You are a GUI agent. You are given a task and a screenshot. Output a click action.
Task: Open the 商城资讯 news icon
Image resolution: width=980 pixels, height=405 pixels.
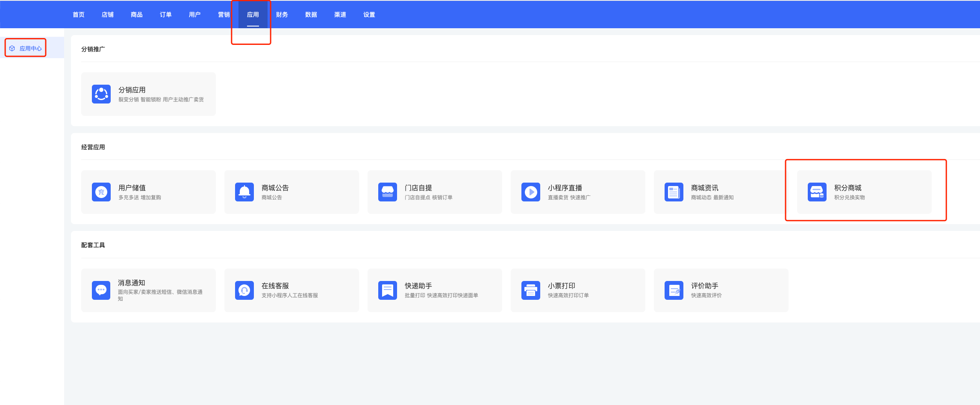coord(674,192)
